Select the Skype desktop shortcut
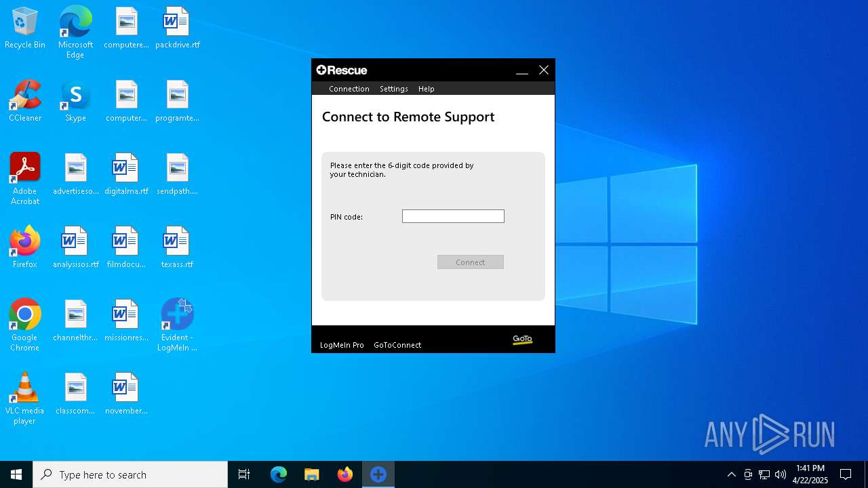The width and height of the screenshot is (868, 488). [75, 101]
